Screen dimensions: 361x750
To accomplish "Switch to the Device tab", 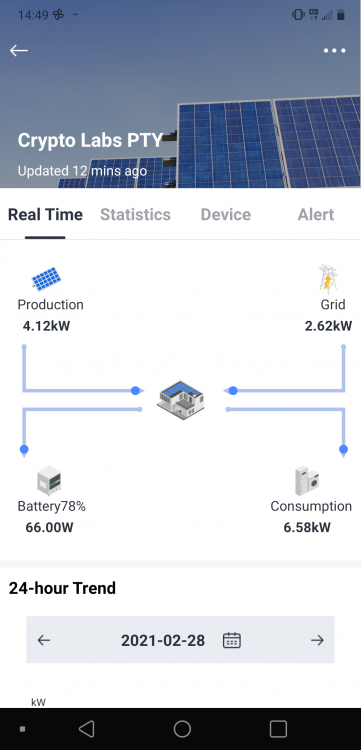I will coord(226,214).
